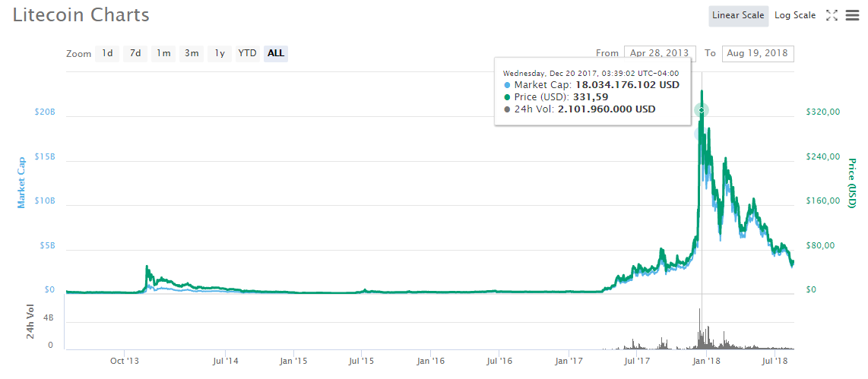Image resolution: width=868 pixels, height=379 pixels.
Task: Set zoom range to 3m
Action: [192, 53]
